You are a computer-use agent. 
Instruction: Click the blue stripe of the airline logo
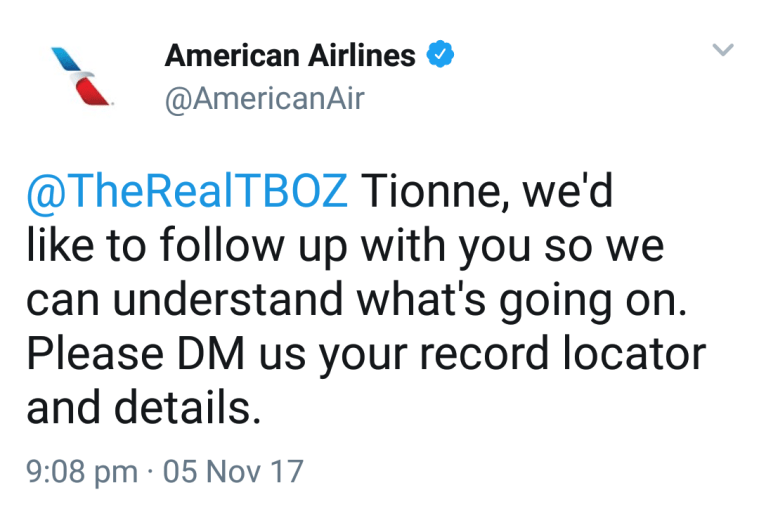tap(68, 59)
